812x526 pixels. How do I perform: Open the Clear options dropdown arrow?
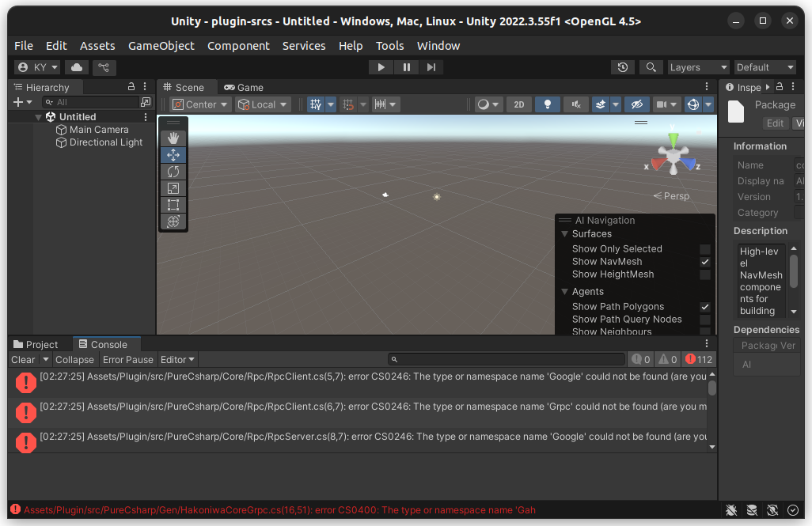click(46, 359)
